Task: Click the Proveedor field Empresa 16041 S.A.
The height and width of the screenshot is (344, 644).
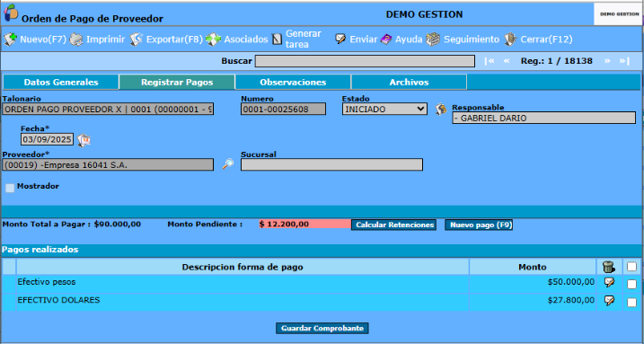Action: tap(108, 164)
